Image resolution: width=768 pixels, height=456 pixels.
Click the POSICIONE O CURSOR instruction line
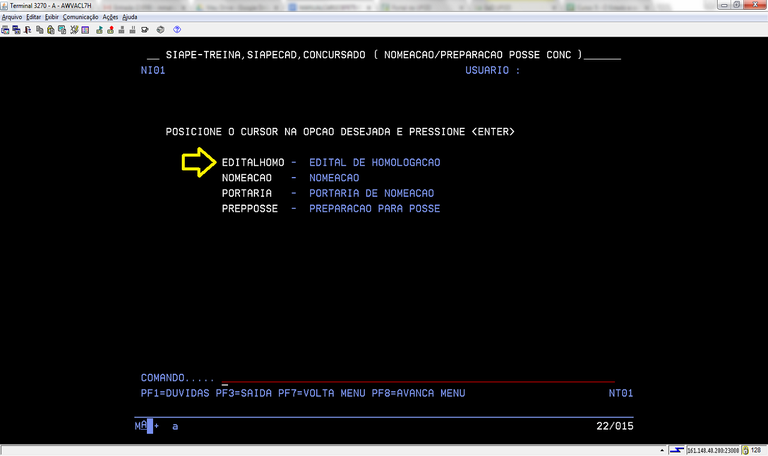[x=340, y=132]
